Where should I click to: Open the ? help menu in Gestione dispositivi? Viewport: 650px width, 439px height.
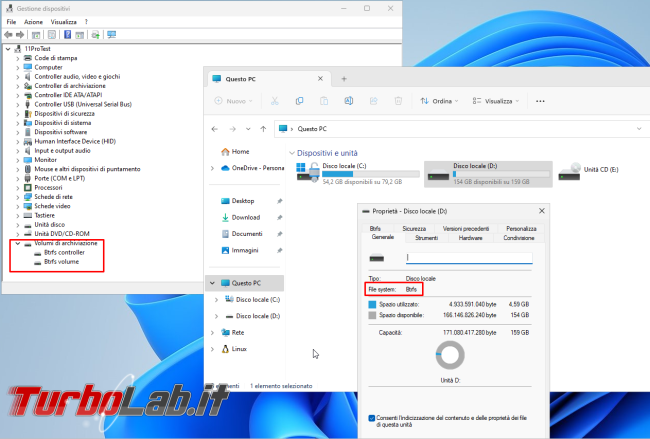tap(86, 22)
